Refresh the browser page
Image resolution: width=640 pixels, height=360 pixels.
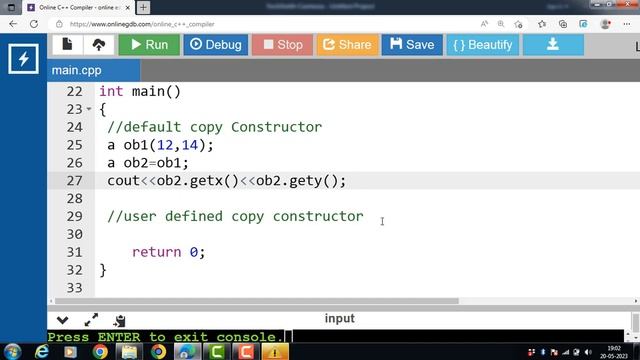point(34,24)
